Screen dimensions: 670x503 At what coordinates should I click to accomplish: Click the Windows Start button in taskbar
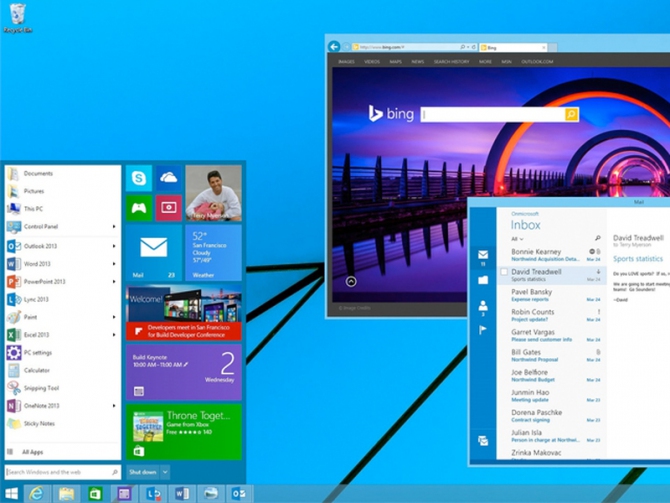[x=11, y=494]
